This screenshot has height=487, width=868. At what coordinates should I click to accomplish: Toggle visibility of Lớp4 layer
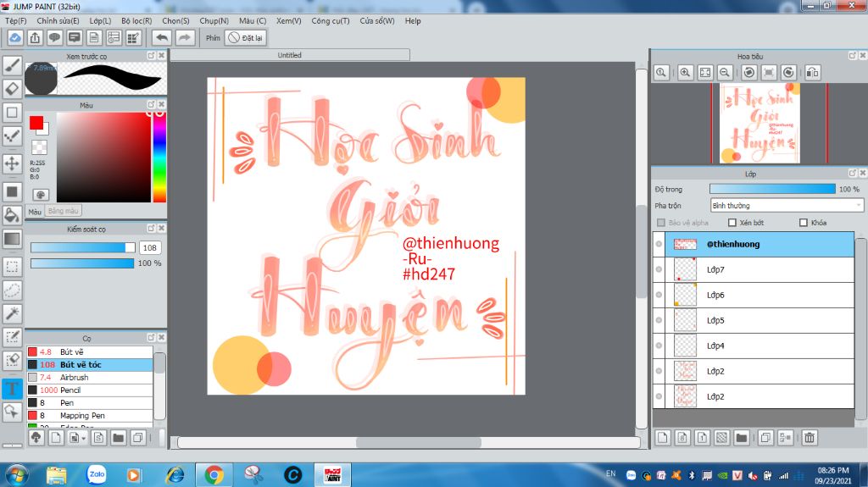click(x=659, y=346)
